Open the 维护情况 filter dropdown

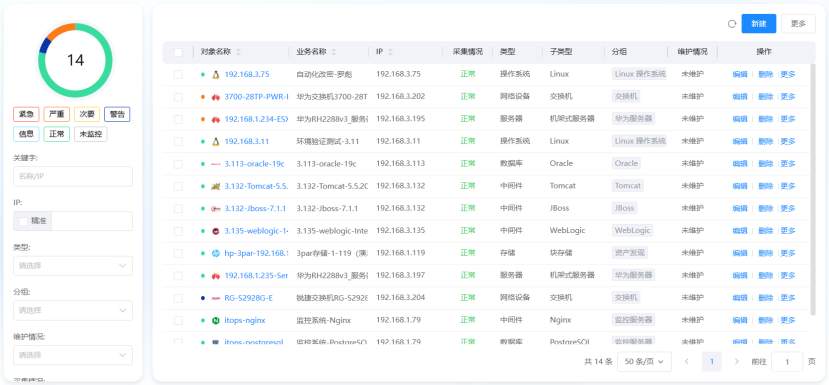tap(73, 355)
